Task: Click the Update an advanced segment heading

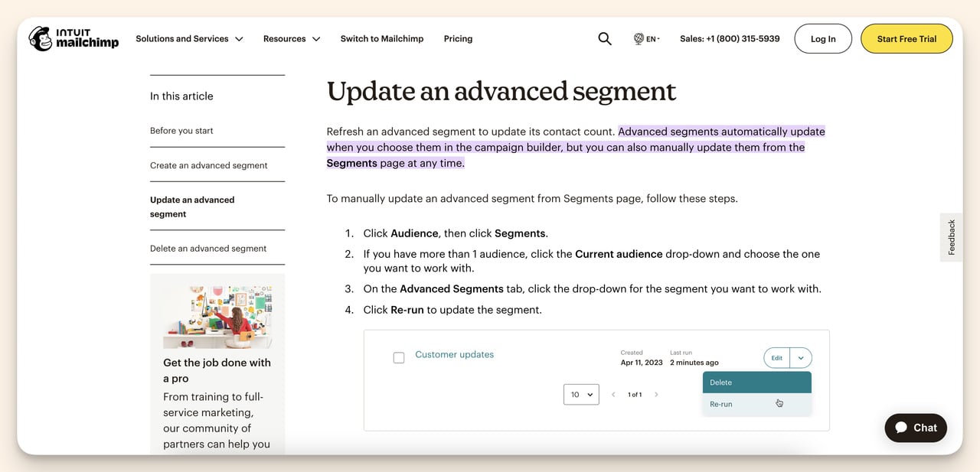Action: (x=501, y=91)
